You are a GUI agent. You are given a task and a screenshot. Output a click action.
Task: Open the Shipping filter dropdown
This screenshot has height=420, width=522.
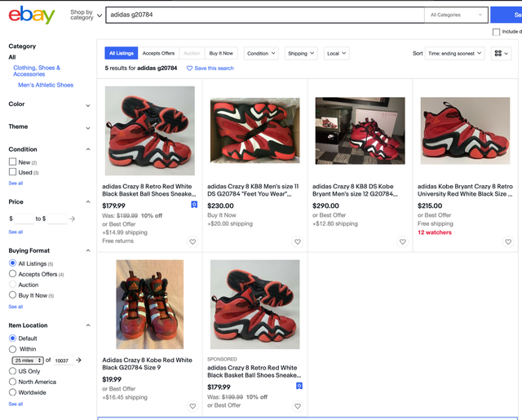coord(301,53)
